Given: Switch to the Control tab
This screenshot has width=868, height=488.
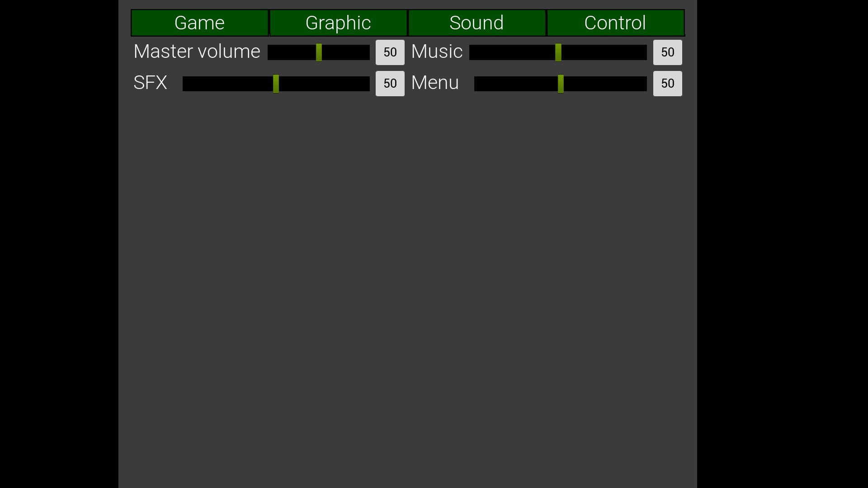Looking at the screenshot, I should coord(615,23).
